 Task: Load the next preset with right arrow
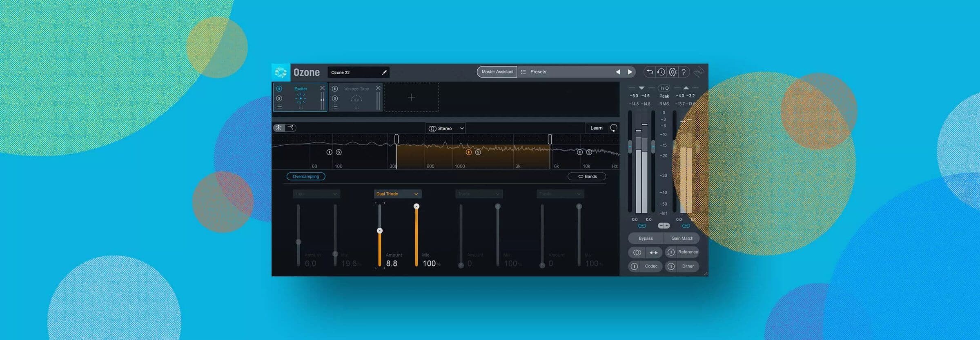pyautogui.click(x=630, y=72)
